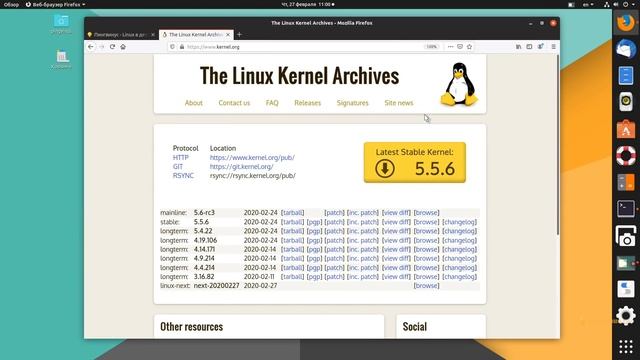Show applications grid in dock
640x360 pixels.
point(626,347)
